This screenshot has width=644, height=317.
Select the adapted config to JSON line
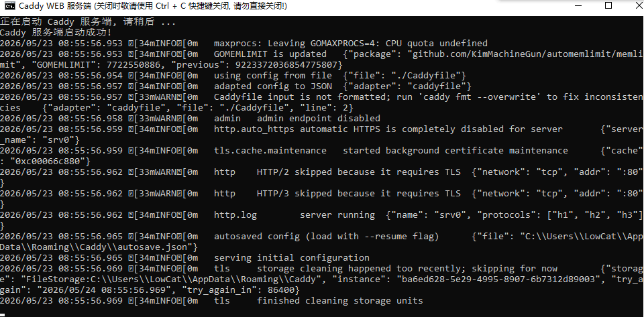click(273, 86)
